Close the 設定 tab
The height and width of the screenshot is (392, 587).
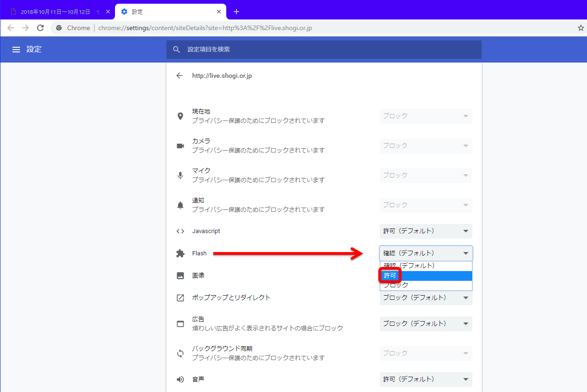219,12
